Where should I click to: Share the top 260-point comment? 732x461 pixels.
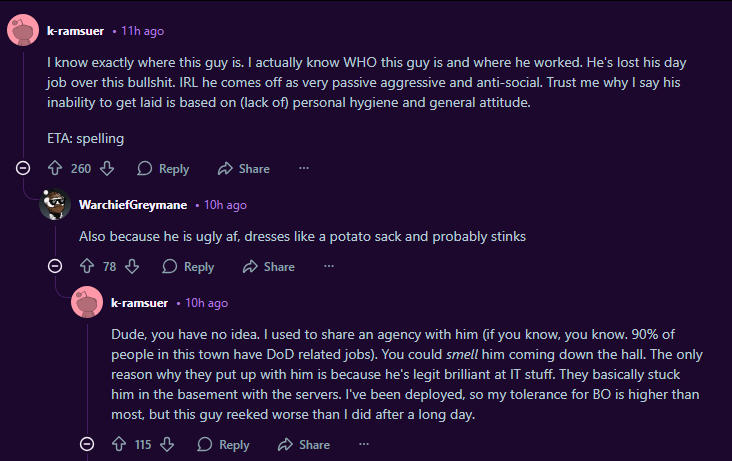[243, 168]
